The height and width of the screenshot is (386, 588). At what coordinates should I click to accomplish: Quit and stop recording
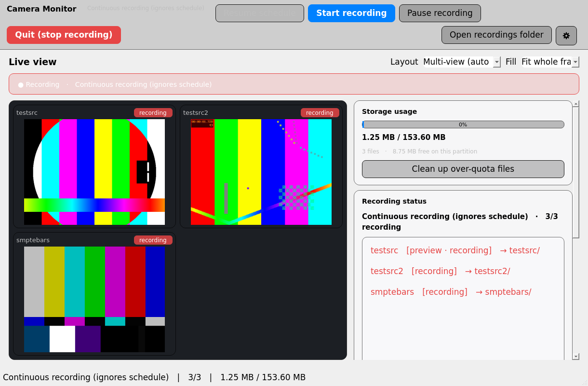(64, 35)
